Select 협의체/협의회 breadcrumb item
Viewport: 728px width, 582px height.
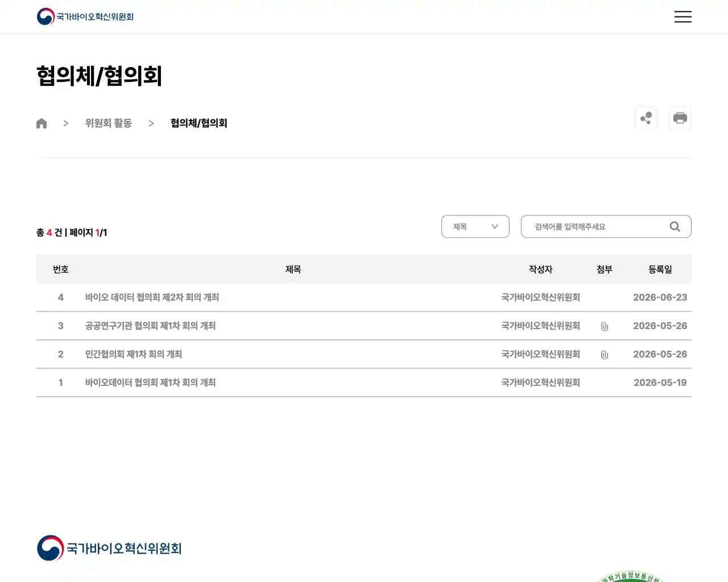coord(199,123)
